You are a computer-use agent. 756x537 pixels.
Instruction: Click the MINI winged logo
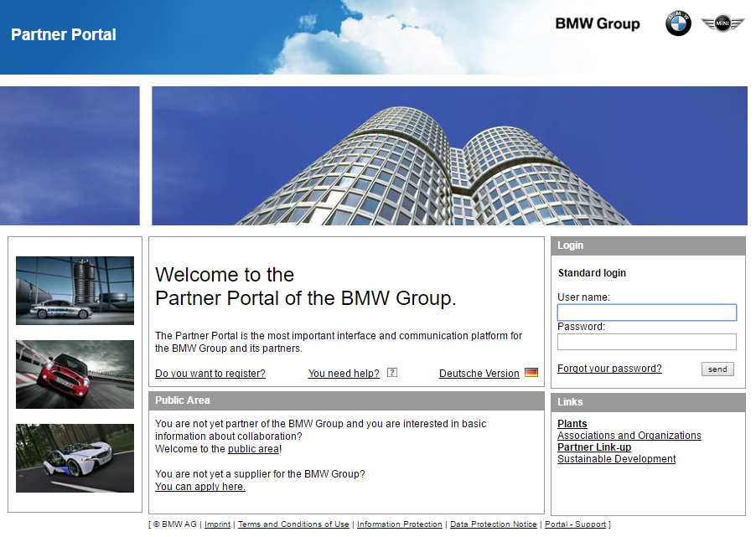tap(722, 23)
